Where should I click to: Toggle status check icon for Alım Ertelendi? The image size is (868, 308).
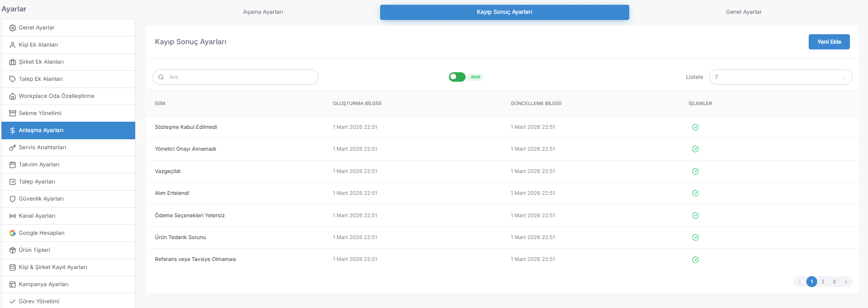click(x=695, y=193)
